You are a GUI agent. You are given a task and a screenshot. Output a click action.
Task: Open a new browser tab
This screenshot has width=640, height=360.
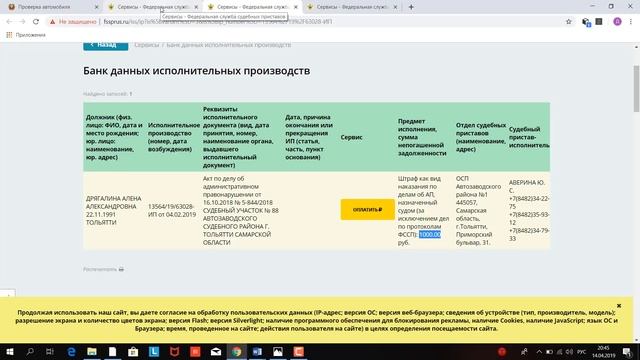point(411,7)
